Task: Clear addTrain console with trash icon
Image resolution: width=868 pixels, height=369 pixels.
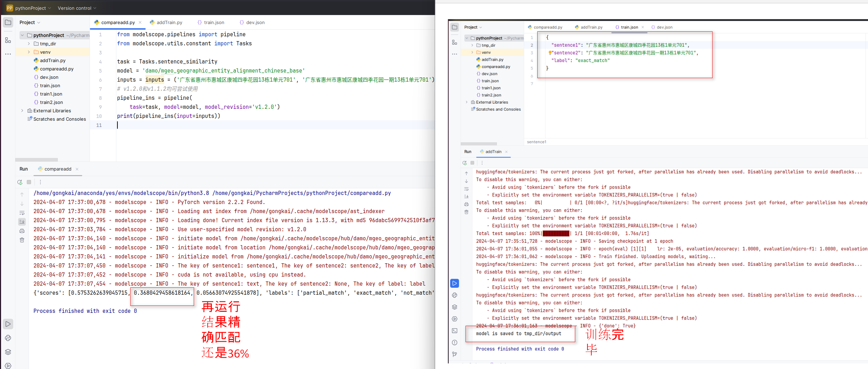Action: point(467,212)
